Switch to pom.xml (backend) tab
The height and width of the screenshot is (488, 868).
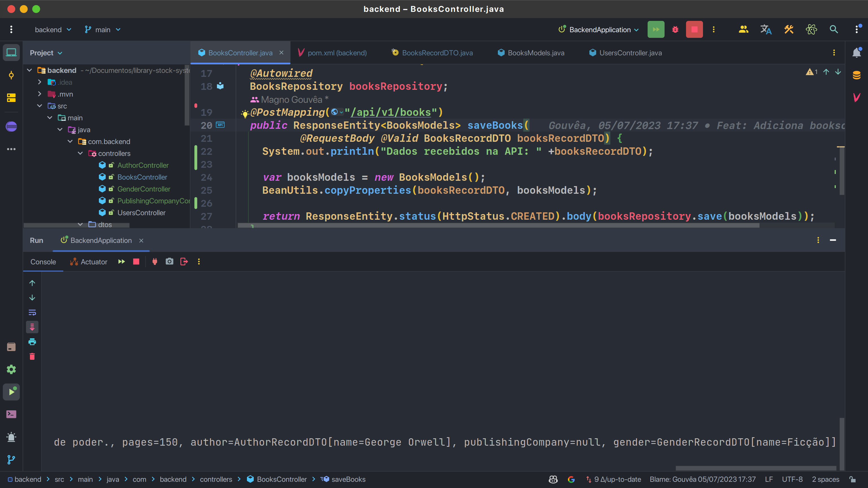tap(332, 53)
